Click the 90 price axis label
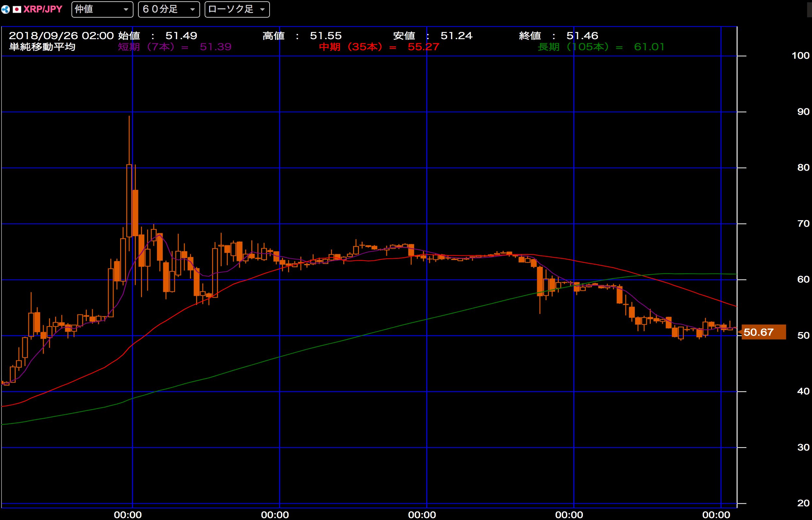This screenshot has width=812, height=520. (x=803, y=112)
